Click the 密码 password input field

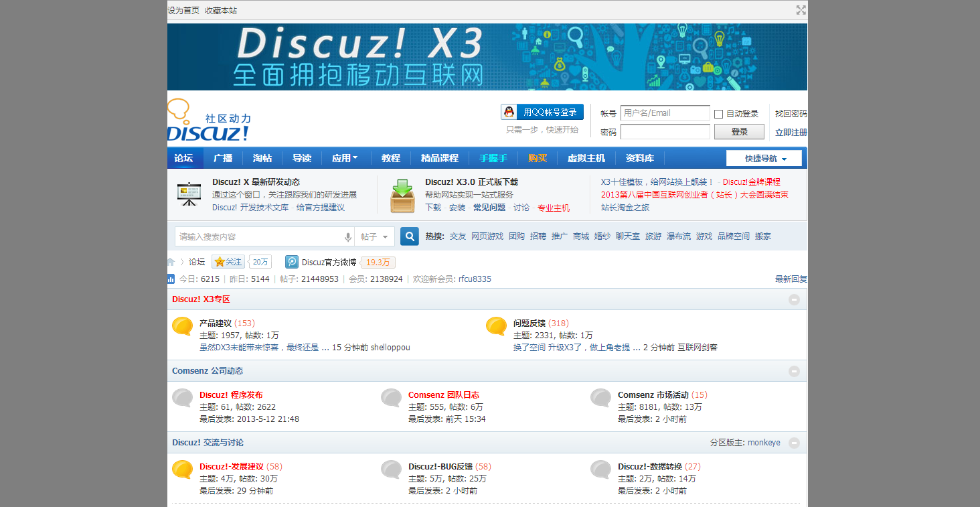665,132
